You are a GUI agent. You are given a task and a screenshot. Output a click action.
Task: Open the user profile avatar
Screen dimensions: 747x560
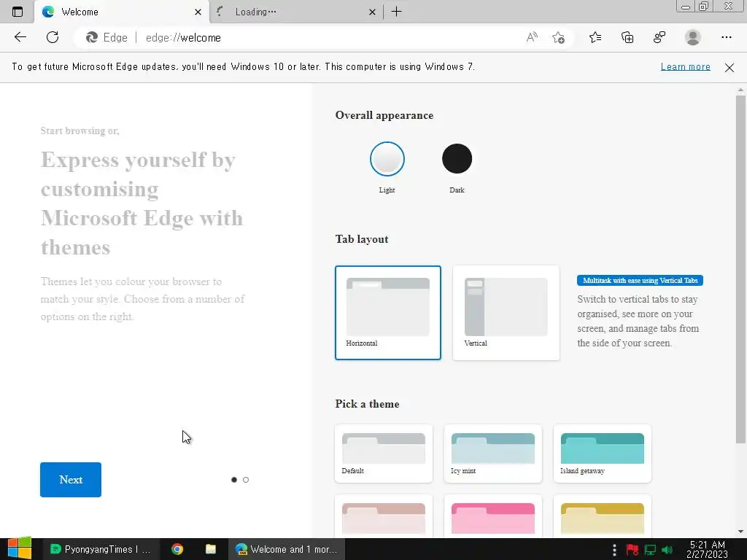(x=693, y=37)
